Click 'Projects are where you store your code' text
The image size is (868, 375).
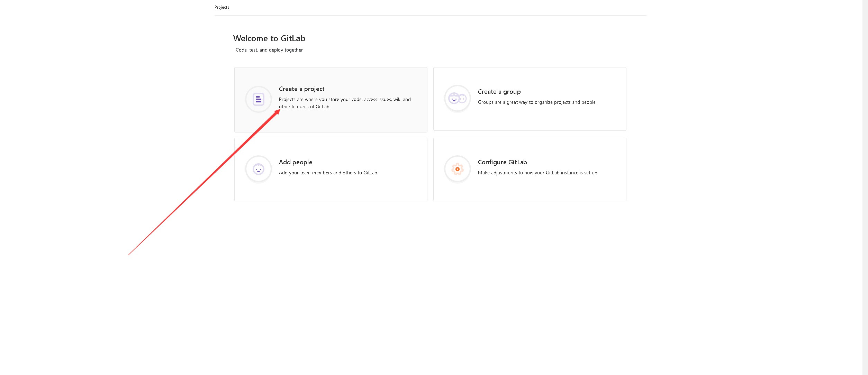click(344, 100)
